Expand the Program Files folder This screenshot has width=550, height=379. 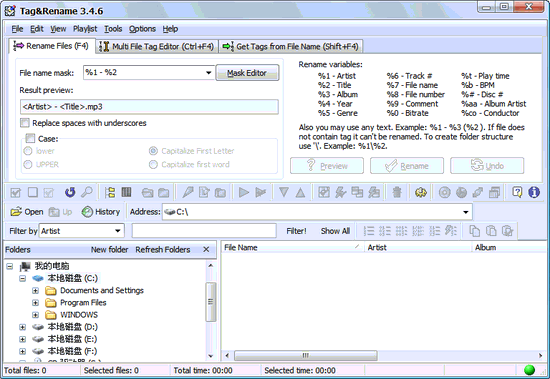(35, 302)
